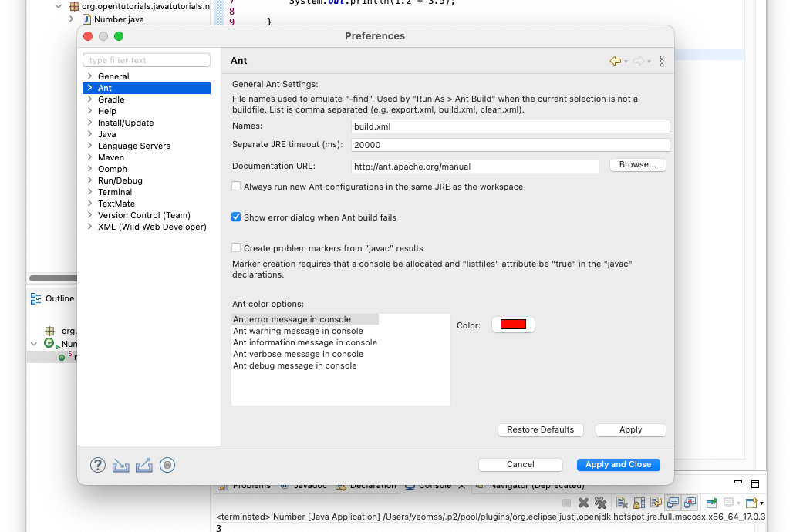Click the Import preferences icon
This screenshot has height=532, width=793.
pos(120,465)
